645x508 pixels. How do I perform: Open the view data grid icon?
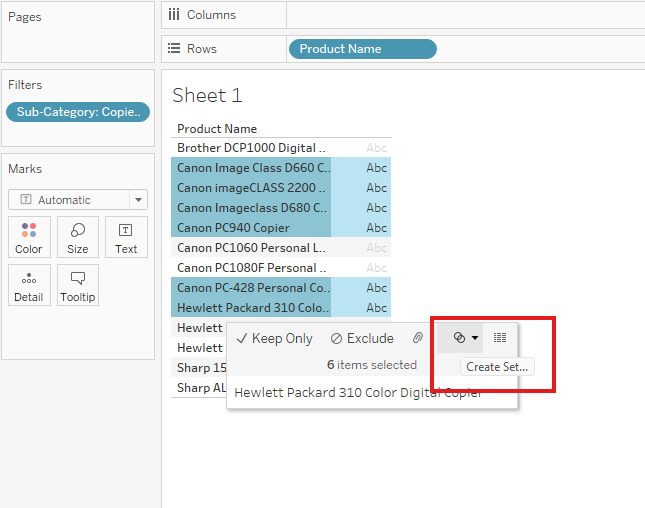click(500, 338)
